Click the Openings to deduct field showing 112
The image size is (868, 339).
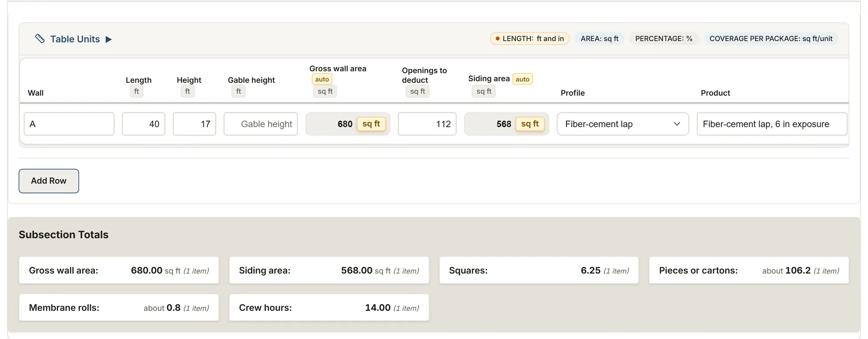(427, 124)
